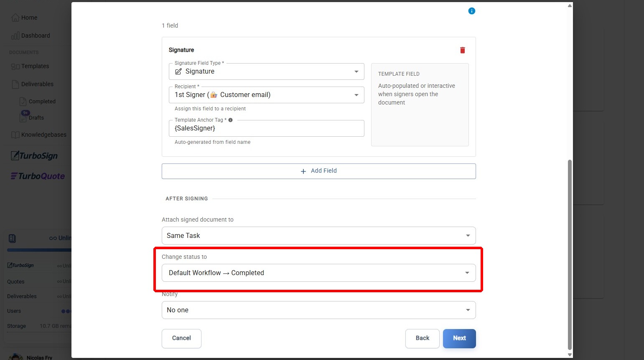644x360 pixels.
Task: Click inside the Template Anchor Tag field
Action: (x=267, y=128)
